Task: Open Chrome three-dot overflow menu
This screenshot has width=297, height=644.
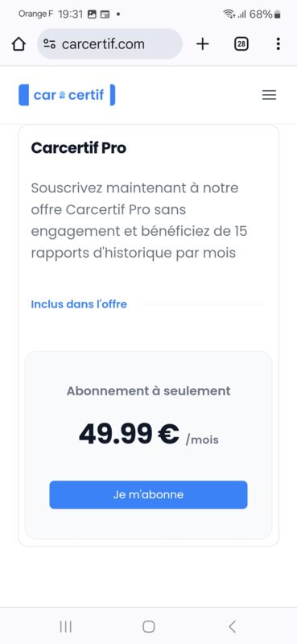Action: click(278, 44)
